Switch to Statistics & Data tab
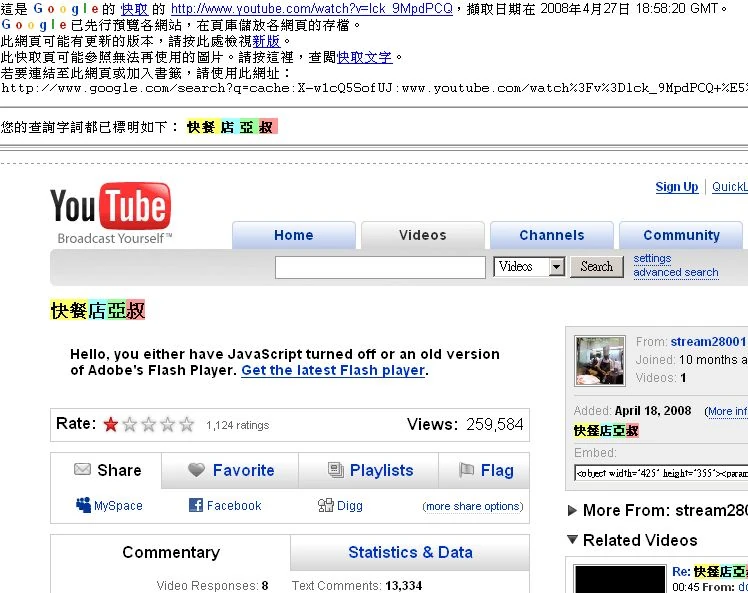 410,552
